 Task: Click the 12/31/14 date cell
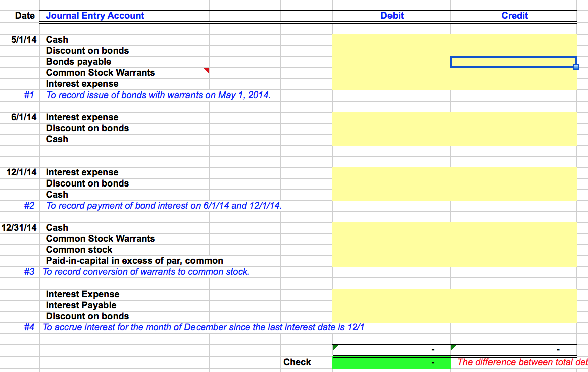click(19, 228)
